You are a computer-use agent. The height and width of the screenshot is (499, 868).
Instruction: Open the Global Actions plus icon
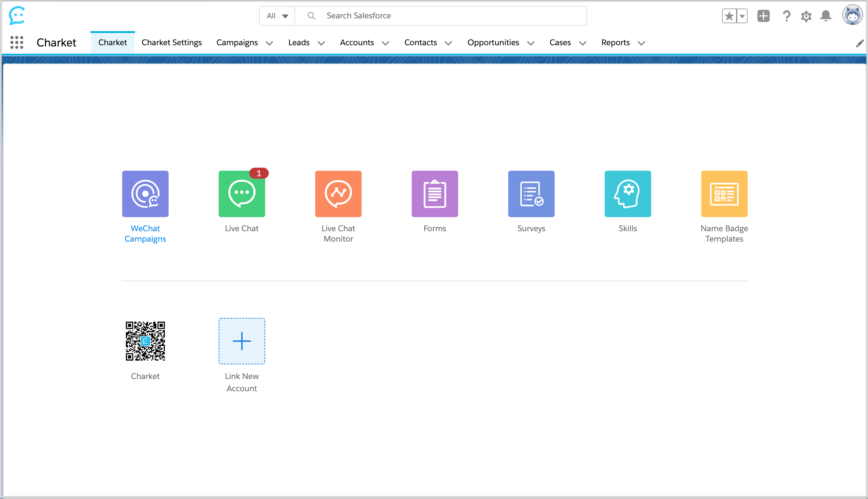[x=763, y=16]
